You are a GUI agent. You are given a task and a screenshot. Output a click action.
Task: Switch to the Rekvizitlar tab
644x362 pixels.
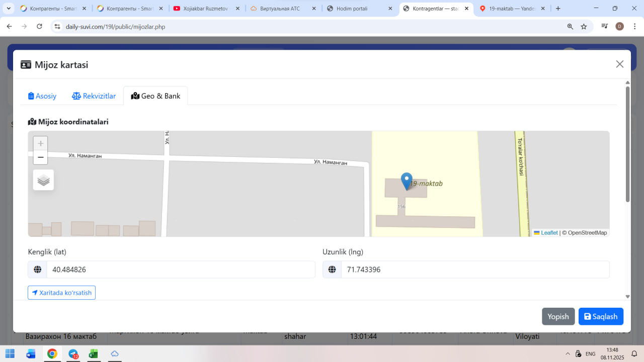click(94, 96)
